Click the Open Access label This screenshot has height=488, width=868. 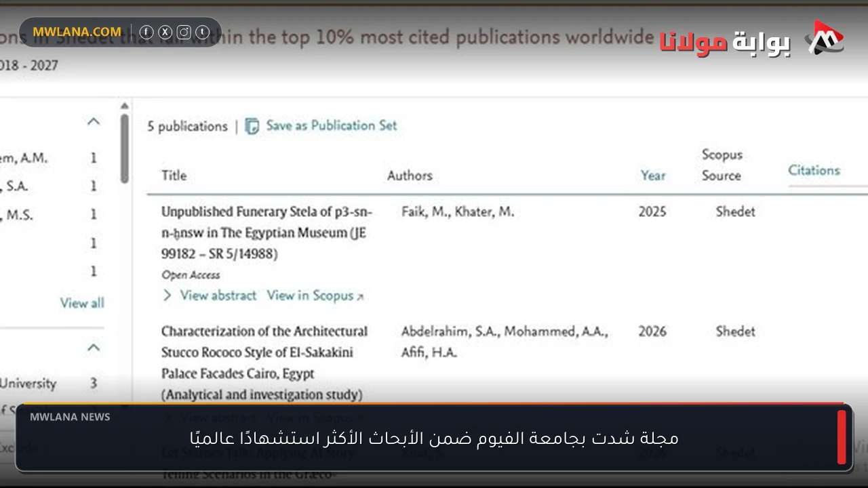coord(191,275)
